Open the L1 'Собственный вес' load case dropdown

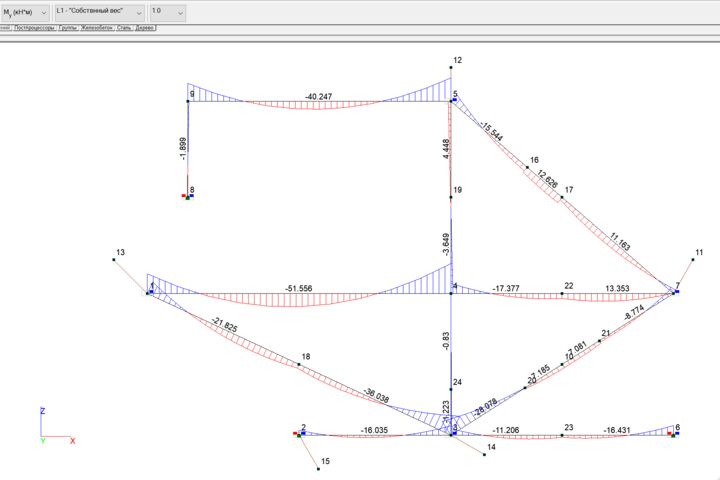click(100, 12)
